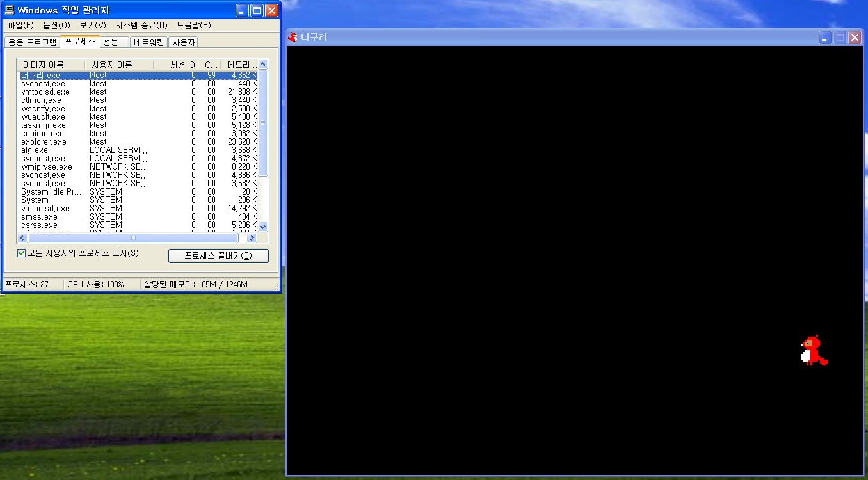Select the alg.exe process row
Image resolution: width=868 pixels, height=480 pixels.
coord(138,150)
